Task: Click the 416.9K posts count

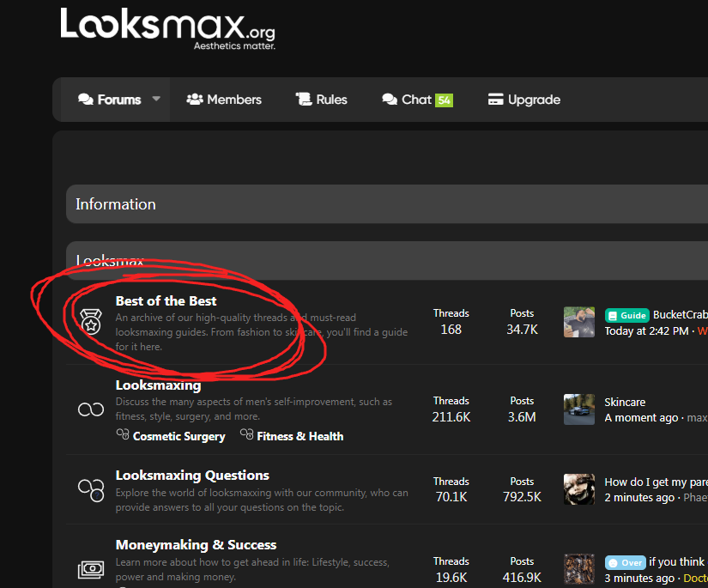Action: (522, 577)
